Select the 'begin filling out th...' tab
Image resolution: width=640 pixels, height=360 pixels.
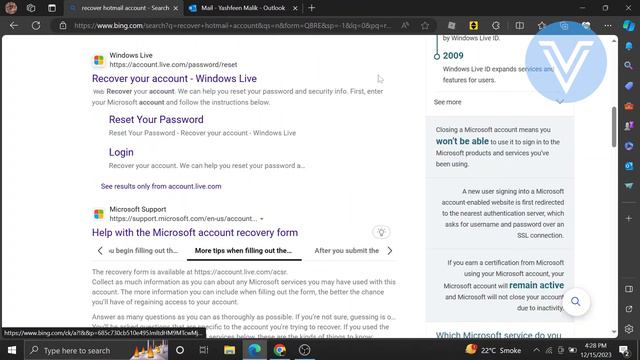coord(143,251)
